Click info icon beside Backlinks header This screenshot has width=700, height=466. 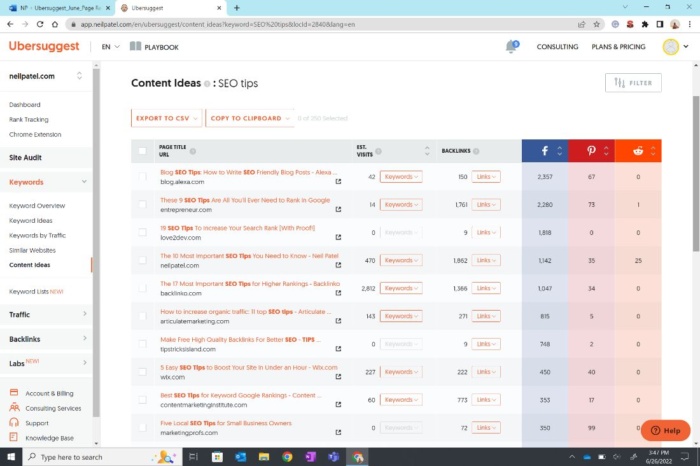(x=476, y=151)
